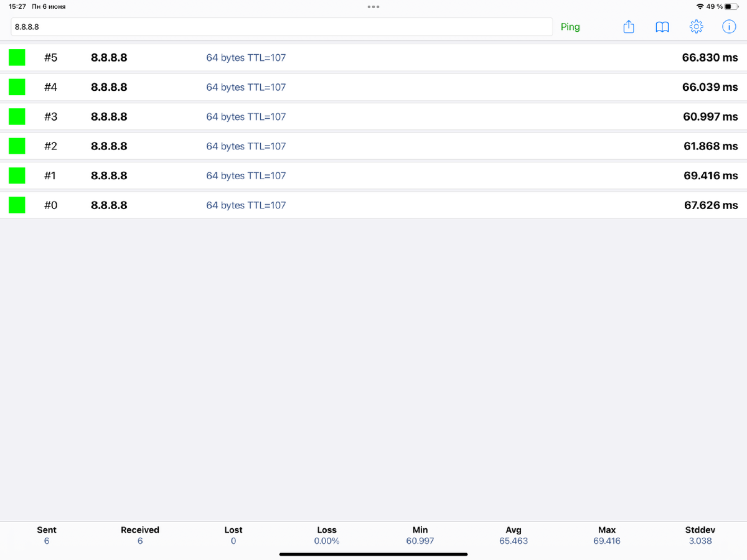Click sequence label #3
Screen dimensions: 747x560
click(50, 116)
